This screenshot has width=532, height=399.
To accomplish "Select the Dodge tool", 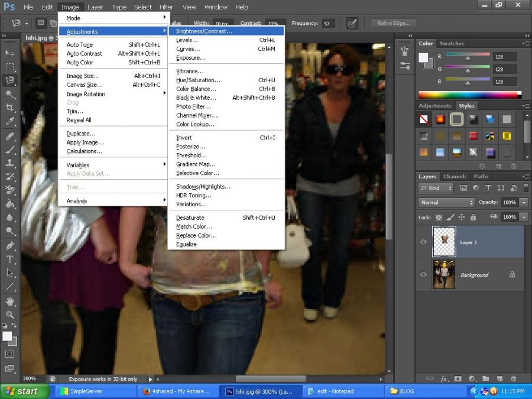I will [10, 231].
